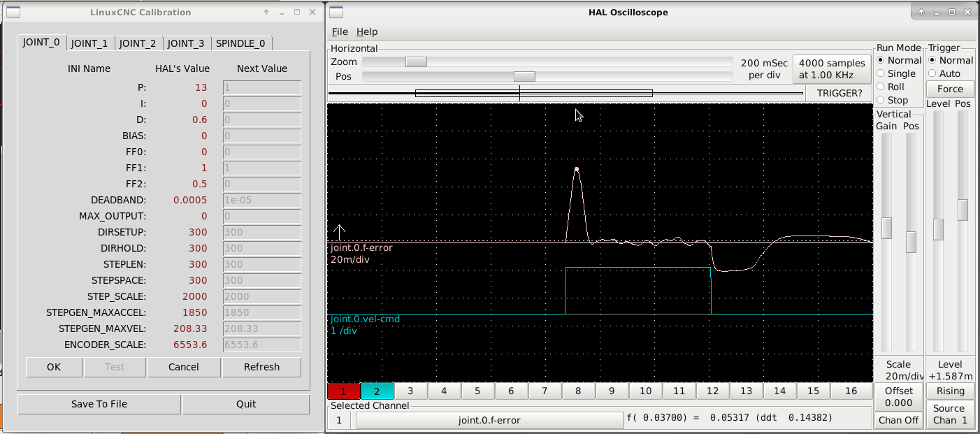Select oscilloscope channel 2
This screenshot has width=980, height=434.
pyautogui.click(x=377, y=391)
